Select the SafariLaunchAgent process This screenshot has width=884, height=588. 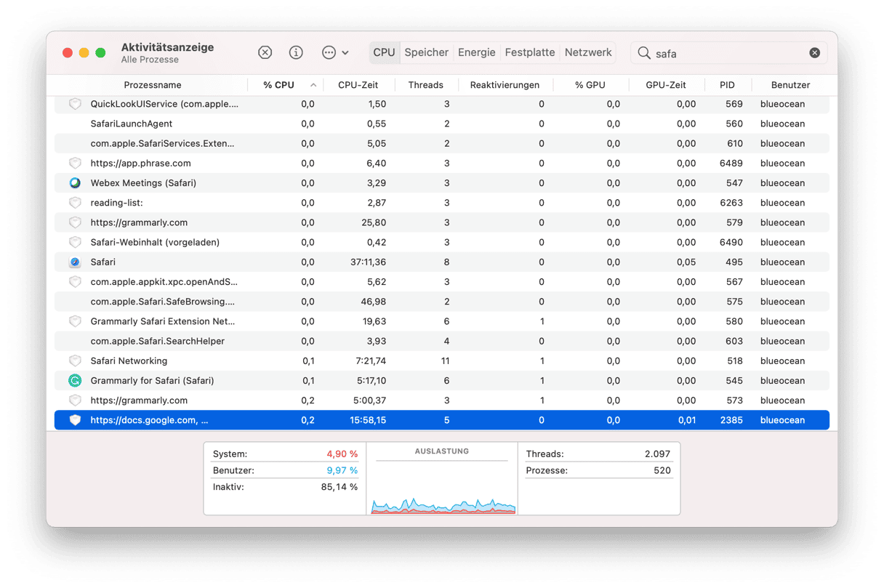132,124
